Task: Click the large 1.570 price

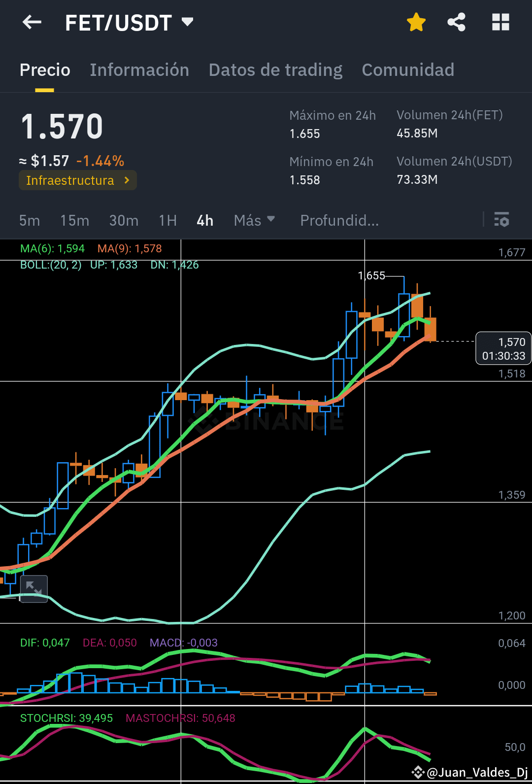Action: [x=62, y=127]
